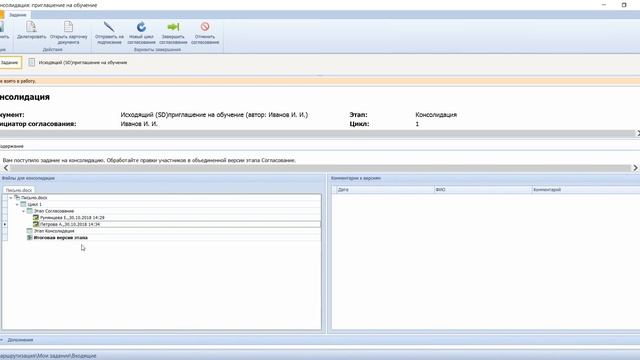Image resolution: width=640 pixels, height=360 pixels.
Task: Select the Петрова А. 30.10.2018 14:34 version
Action: click(70, 224)
